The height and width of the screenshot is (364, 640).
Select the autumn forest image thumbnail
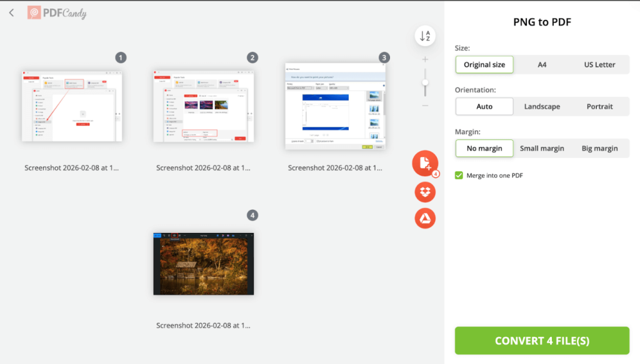click(x=203, y=263)
